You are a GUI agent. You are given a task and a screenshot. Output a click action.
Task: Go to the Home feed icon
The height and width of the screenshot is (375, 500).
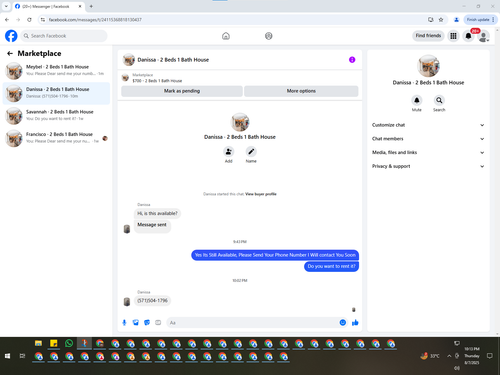[226, 36]
